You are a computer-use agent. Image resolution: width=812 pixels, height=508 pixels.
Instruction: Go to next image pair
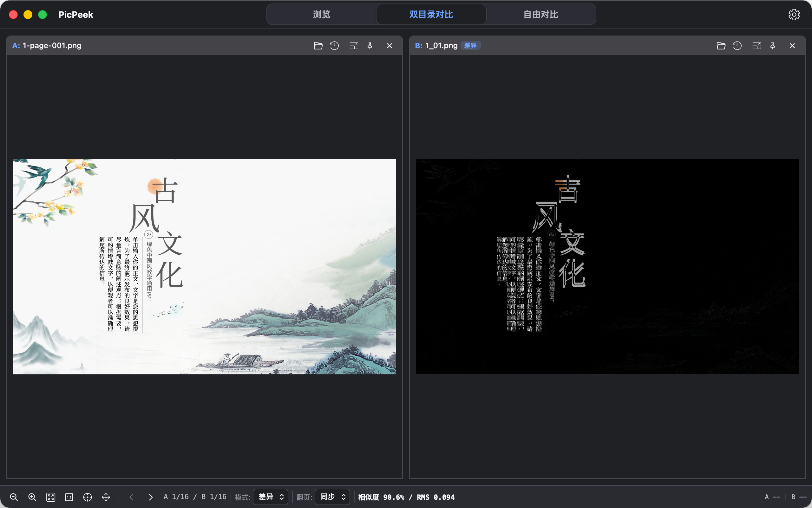coord(151,497)
